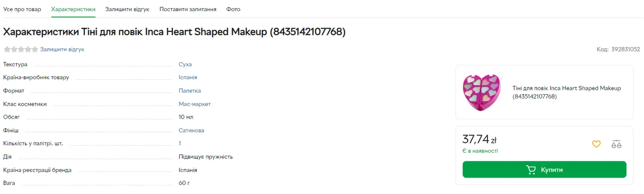Image resolution: width=644 pixels, height=194 pixels.
Task: Click palette quantity value 1 link
Action: pyautogui.click(x=180, y=143)
